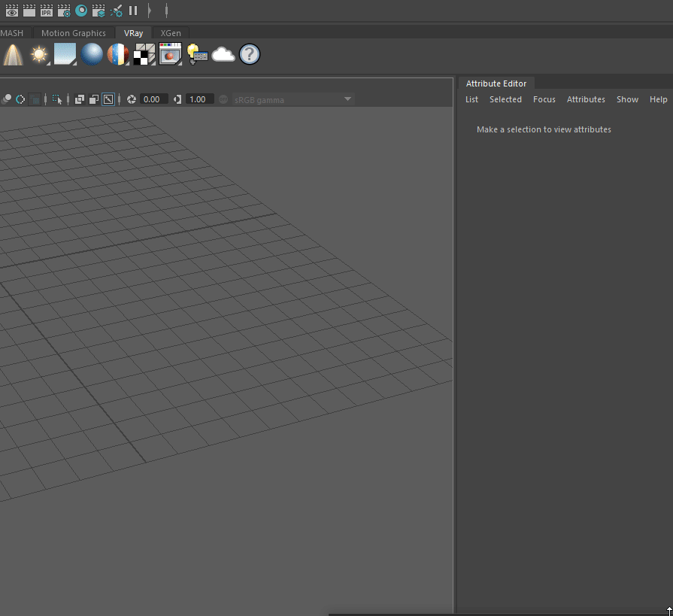Viewport: 673px width, 616px height.
Task: Pause Viewport 2.0 display update
Action: (x=133, y=11)
